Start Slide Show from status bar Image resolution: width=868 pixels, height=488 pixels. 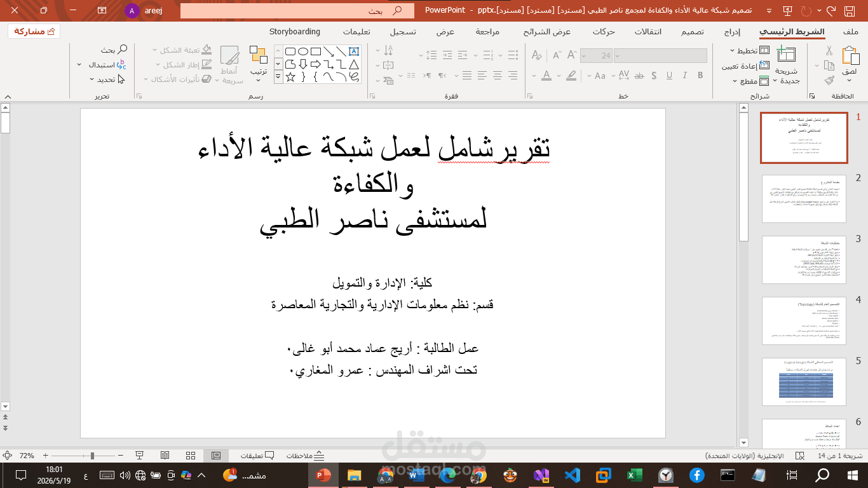139,456
